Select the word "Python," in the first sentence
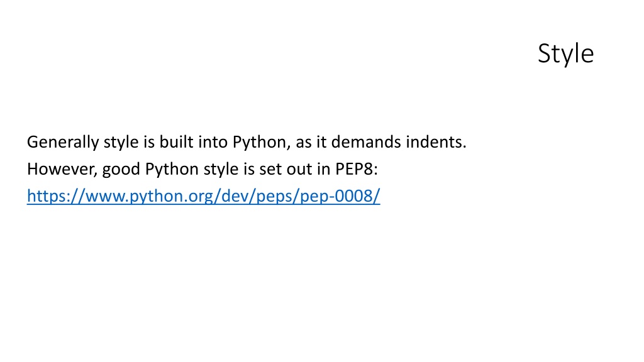 [x=262, y=143]
